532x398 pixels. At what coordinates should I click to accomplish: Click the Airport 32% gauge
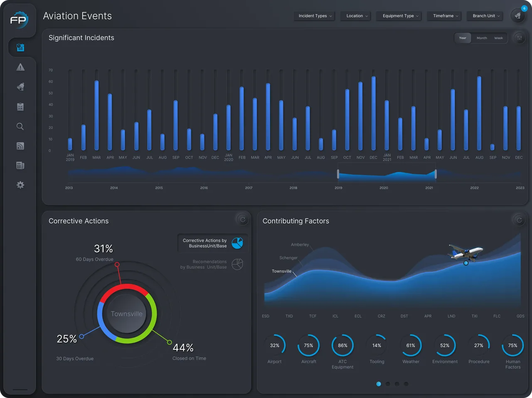click(x=275, y=345)
